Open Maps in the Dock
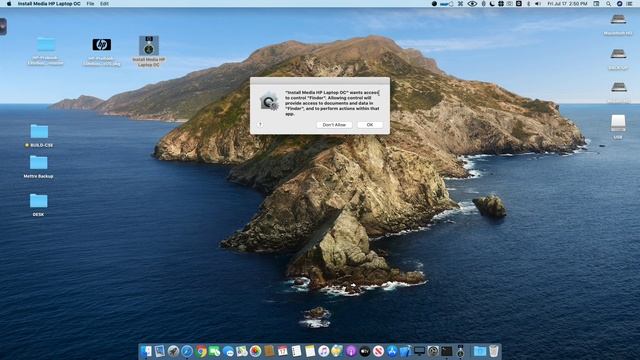640x360 pixels. [x=242, y=351]
